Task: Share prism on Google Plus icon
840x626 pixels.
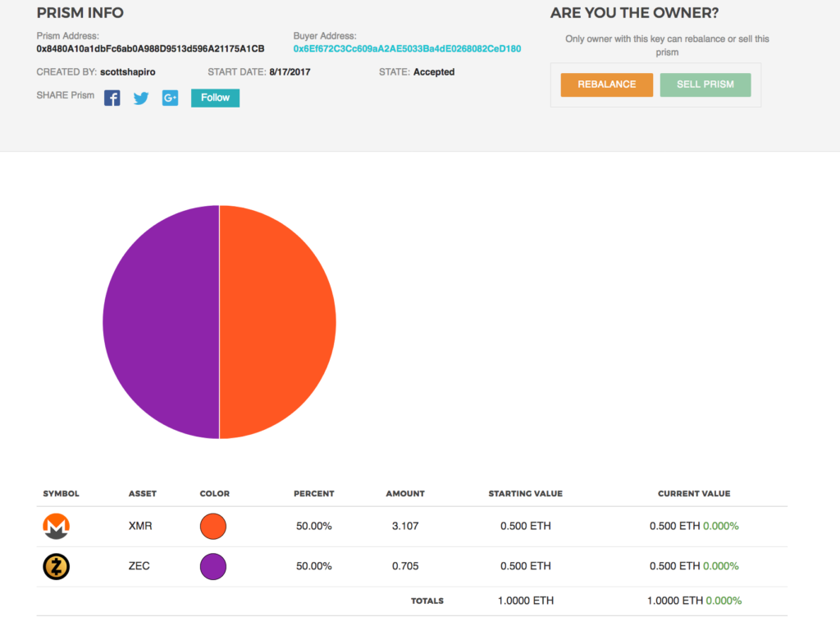Action: (170, 98)
